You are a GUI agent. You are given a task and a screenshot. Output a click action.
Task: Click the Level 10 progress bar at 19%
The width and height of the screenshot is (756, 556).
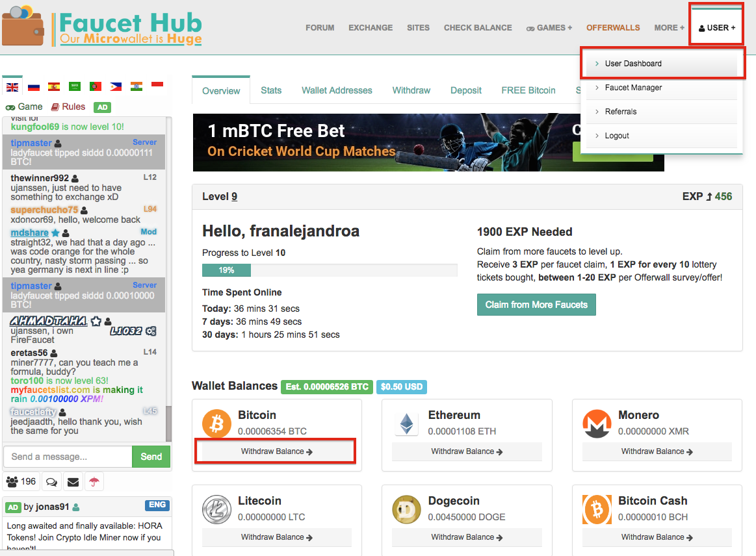click(330, 270)
